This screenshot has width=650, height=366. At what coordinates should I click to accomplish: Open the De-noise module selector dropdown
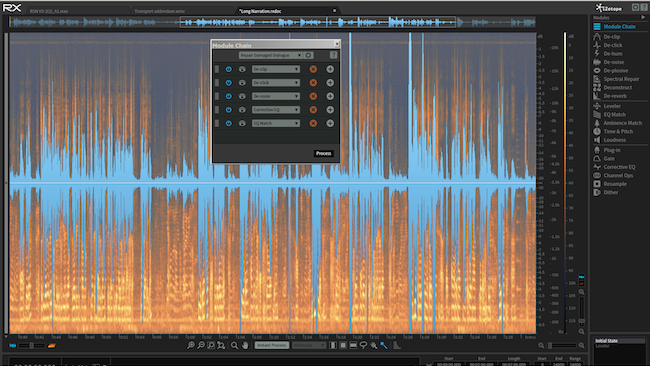click(x=276, y=96)
